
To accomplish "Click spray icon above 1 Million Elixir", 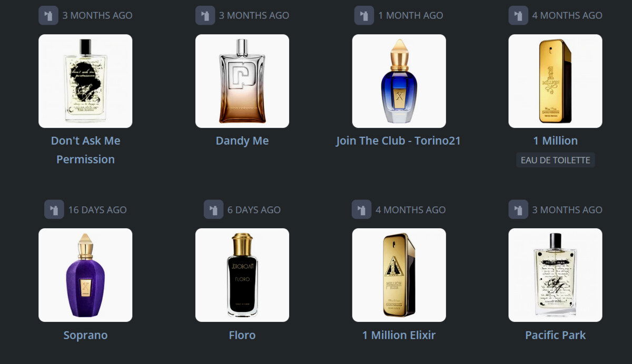I will [361, 209].
